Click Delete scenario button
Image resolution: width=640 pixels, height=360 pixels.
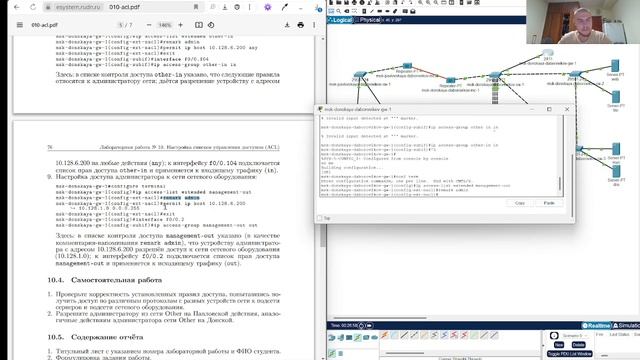point(578,345)
